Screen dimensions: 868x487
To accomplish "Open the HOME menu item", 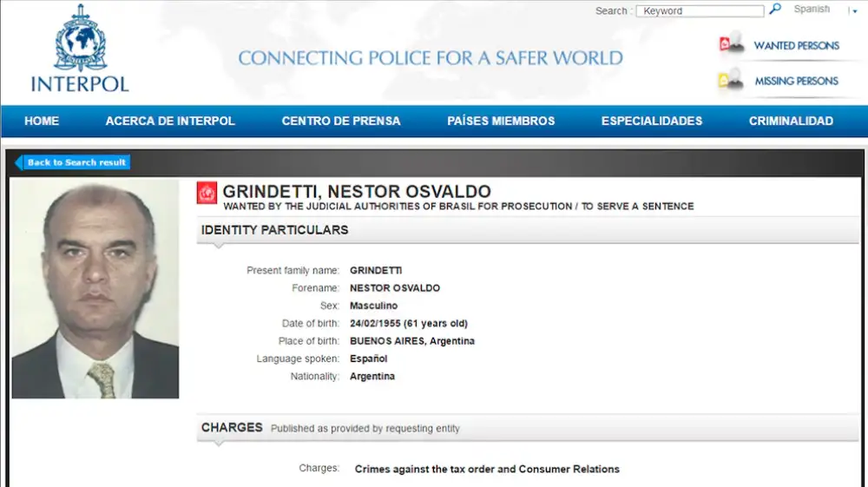I will coord(42,122).
